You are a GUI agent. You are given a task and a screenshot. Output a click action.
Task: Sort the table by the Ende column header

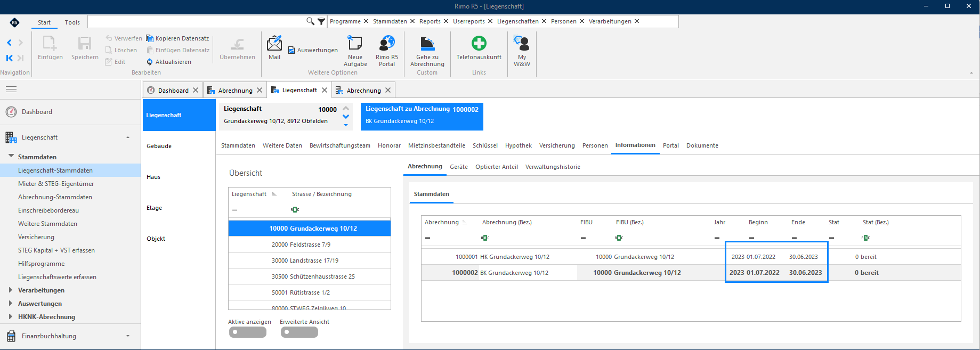click(x=798, y=222)
